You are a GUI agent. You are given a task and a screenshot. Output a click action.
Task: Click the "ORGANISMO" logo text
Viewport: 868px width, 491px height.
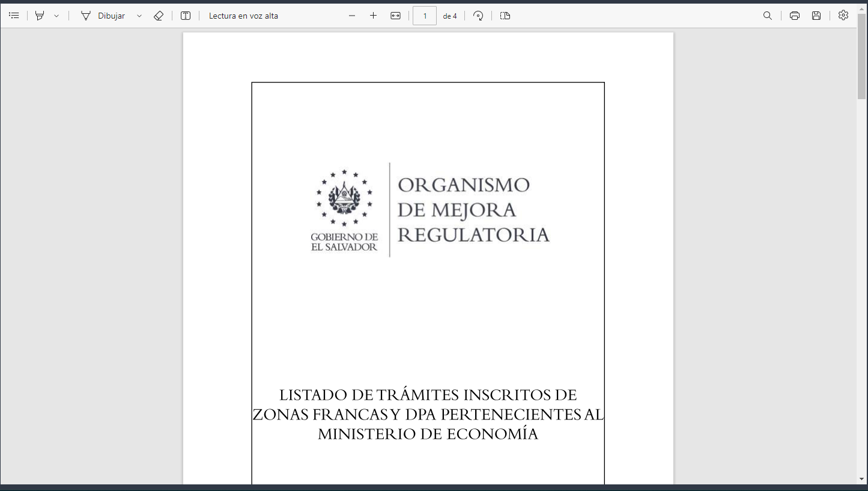click(x=464, y=185)
